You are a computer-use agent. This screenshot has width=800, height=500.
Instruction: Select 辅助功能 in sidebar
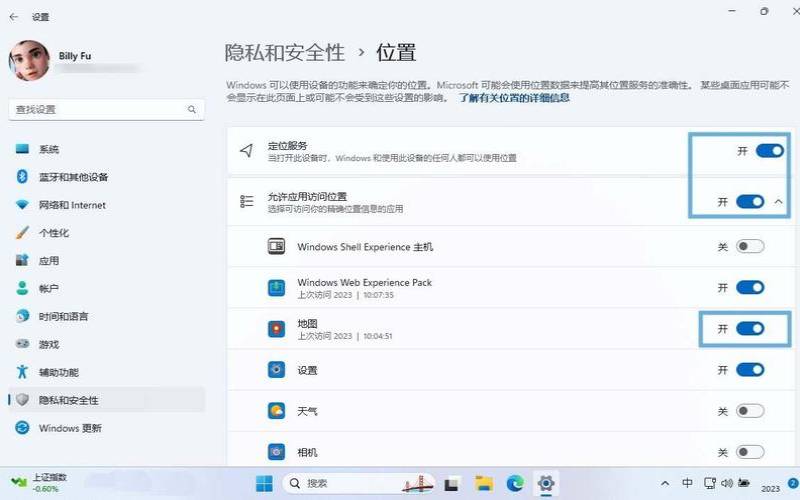pos(106,372)
